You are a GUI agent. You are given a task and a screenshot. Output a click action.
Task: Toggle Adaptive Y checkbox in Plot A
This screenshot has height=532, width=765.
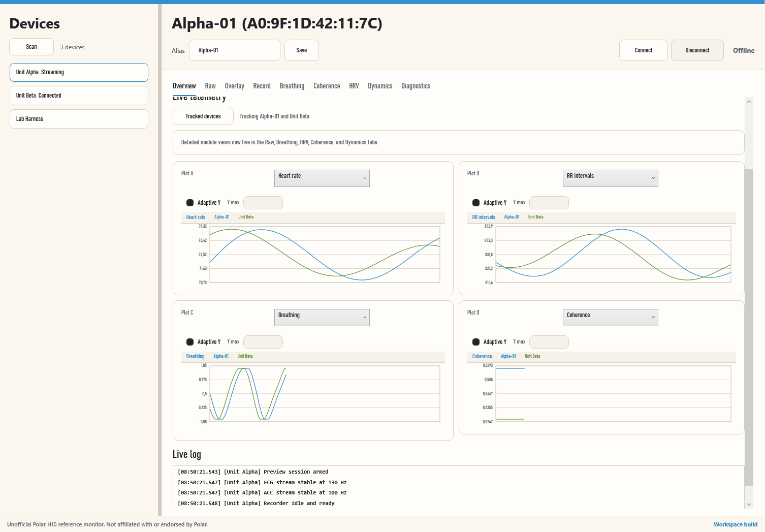click(x=190, y=203)
